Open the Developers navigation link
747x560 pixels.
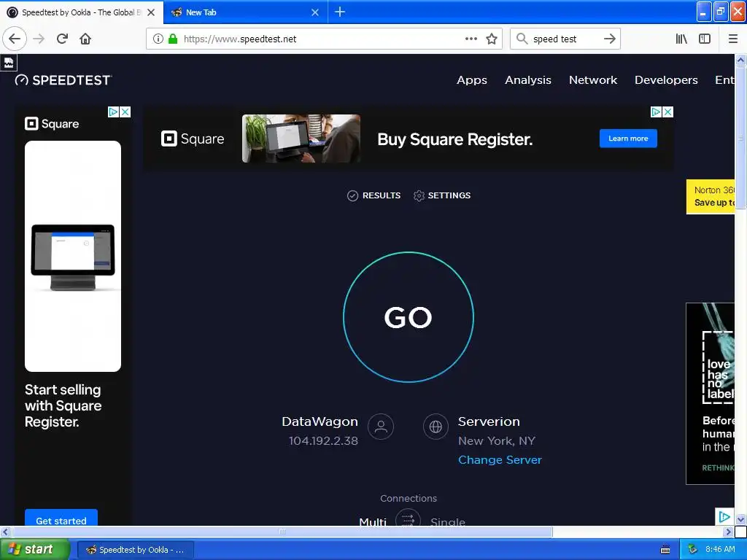[x=666, y=80]
